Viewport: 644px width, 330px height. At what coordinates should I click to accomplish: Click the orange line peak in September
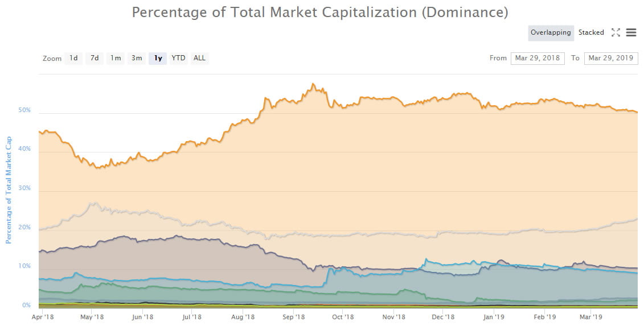(x=313, y=84)
